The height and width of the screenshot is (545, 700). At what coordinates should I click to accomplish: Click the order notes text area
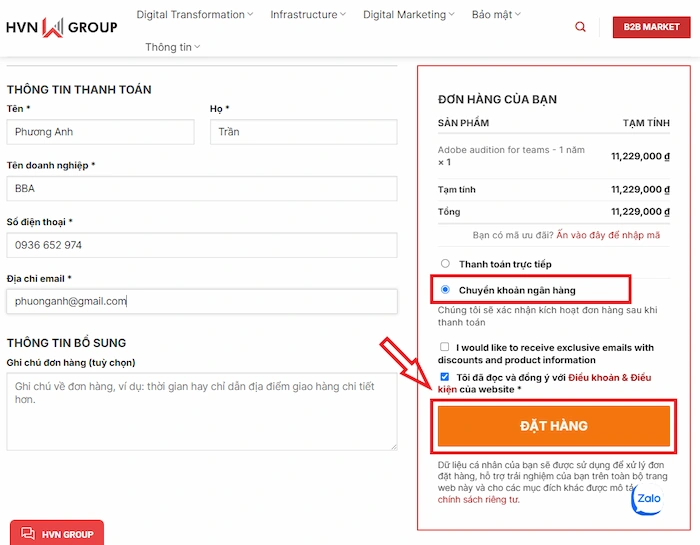[x=201, y=410]
